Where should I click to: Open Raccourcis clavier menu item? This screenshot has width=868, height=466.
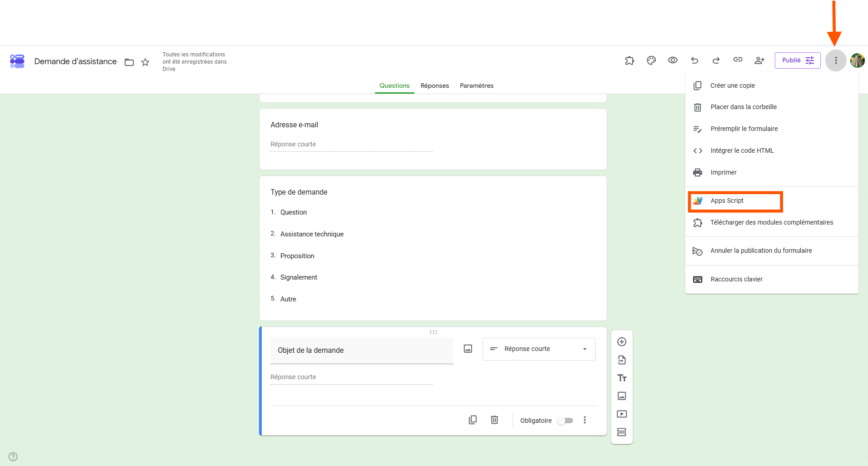772,280
